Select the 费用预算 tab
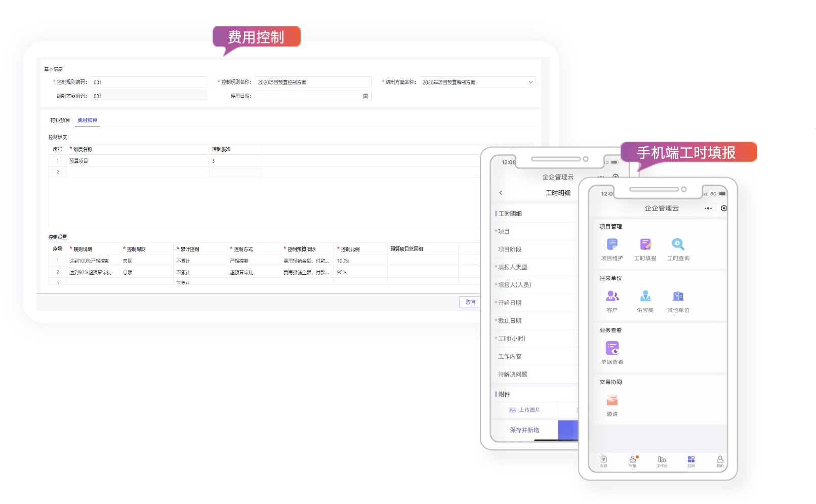This screenshot has width=816, height=504. [x=87, y=120]
